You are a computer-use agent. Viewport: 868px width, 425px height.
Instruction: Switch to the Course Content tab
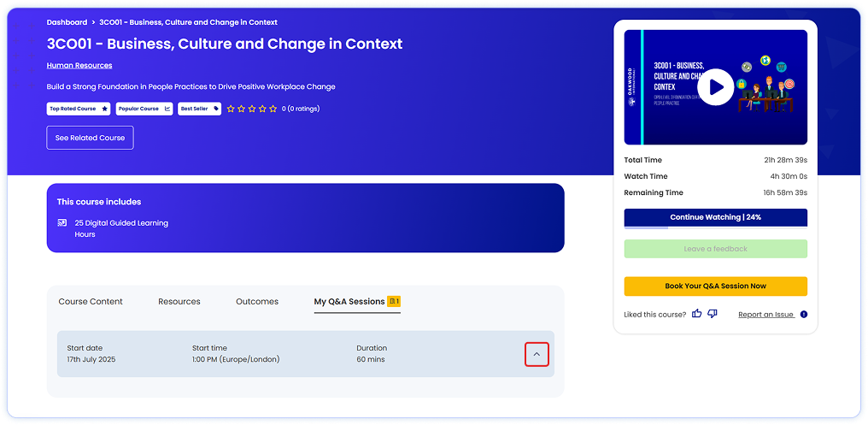[91, 302]
